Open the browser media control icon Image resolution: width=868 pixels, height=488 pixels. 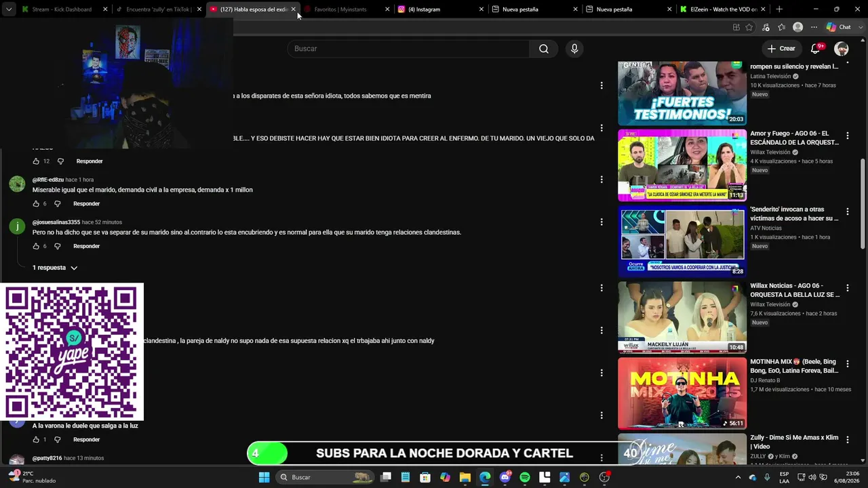pyautogui.click(x=766, y=27)
